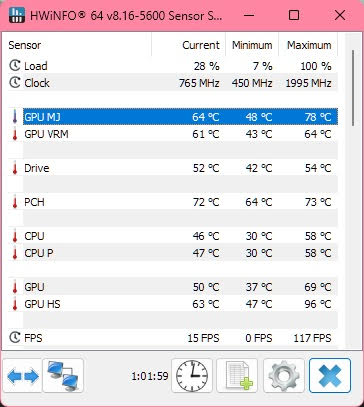
Task: Click the Maximum column header
Action: click(x=308, y=45)
